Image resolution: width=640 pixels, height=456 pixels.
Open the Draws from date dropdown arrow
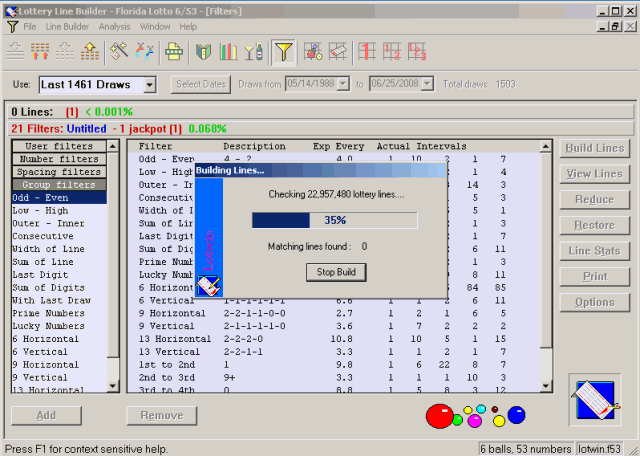coord(344,84)
